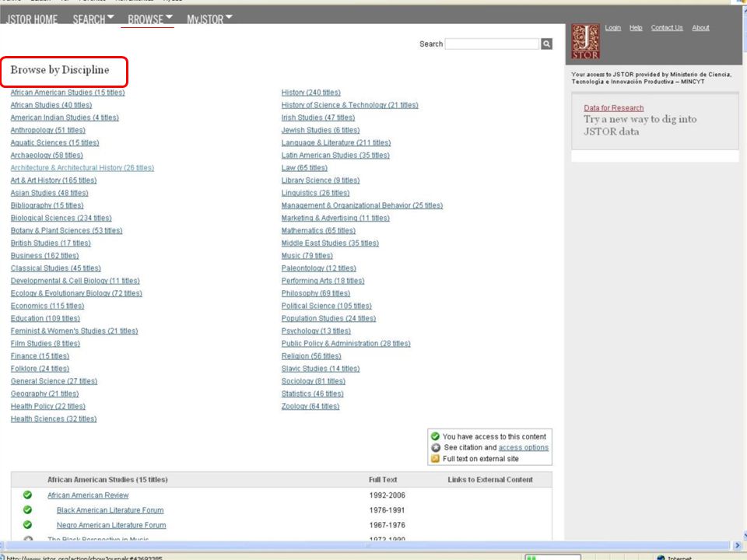Viewport: 747px width, 560px height.
Task: Open Economics (115 titles)
Action: [47, 306]
